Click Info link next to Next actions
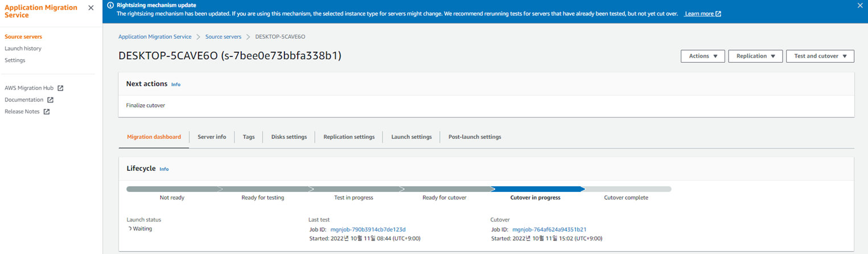This screenshot has height=254, width=868. pos(176,84)
